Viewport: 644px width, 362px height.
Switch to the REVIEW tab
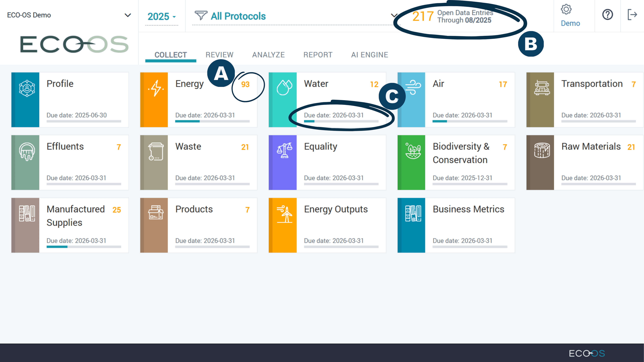click(x=219, y=55)
